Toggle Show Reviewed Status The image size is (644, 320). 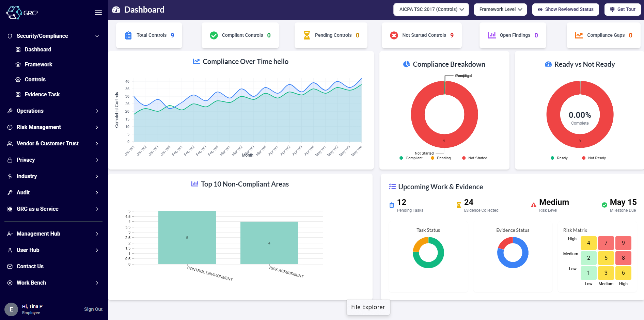[565, 9]
